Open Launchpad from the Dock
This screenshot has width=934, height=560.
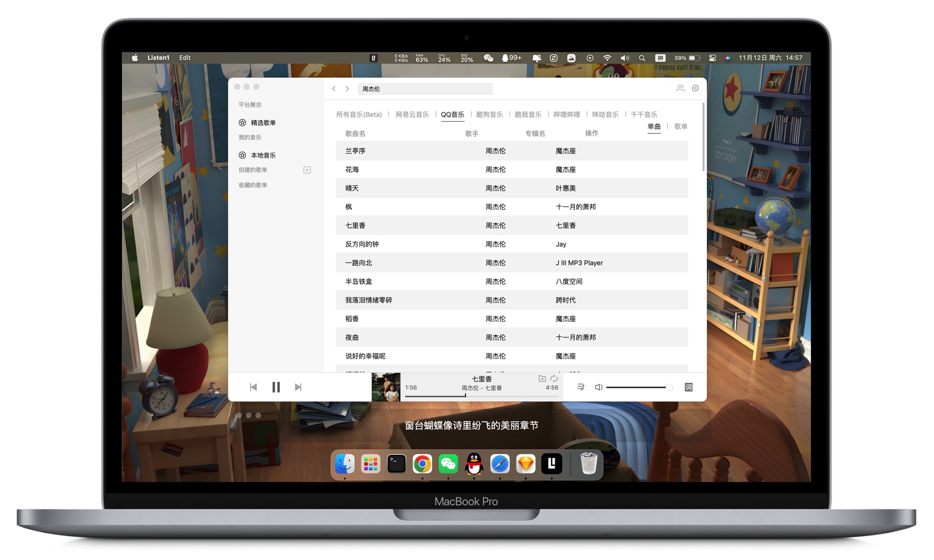click(370, 463)
